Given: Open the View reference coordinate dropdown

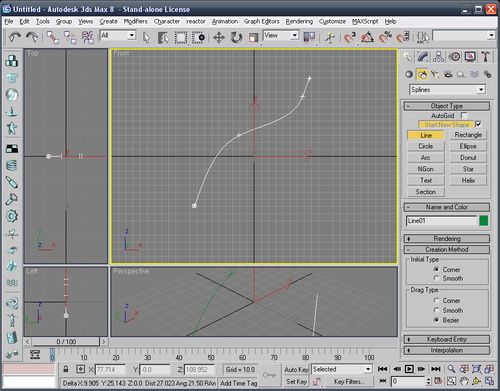Looking at the screenshot, I should [281, 35].
